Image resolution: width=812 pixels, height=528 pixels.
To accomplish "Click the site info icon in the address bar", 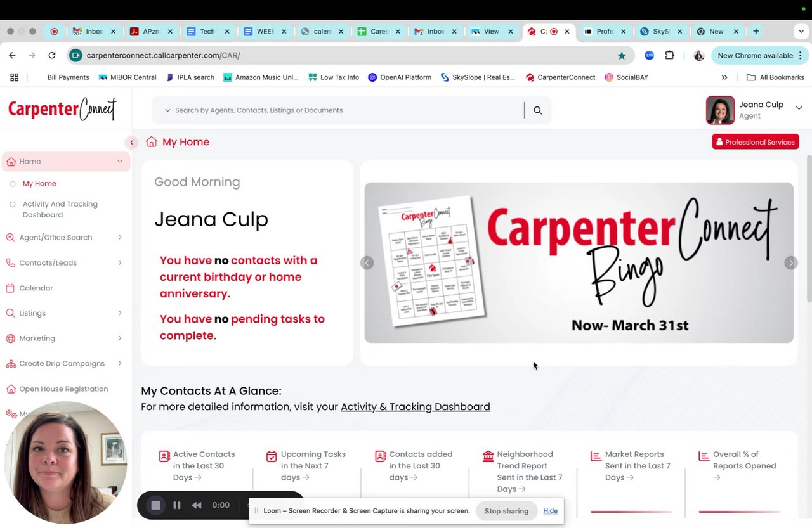I will coord(75,56).
